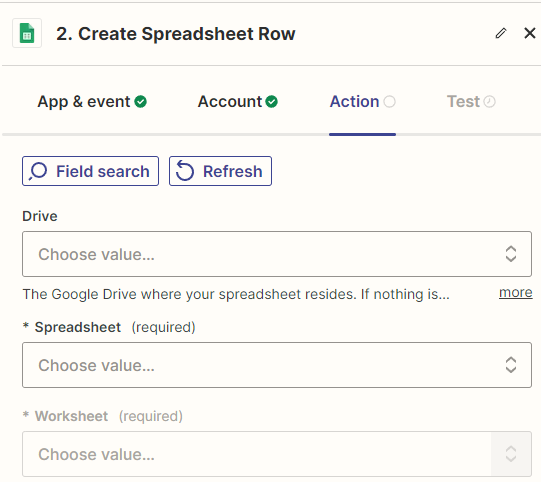Expand the Spreadsheet dropdown arrows
The image size is (541, 482).
pos(511,365)
